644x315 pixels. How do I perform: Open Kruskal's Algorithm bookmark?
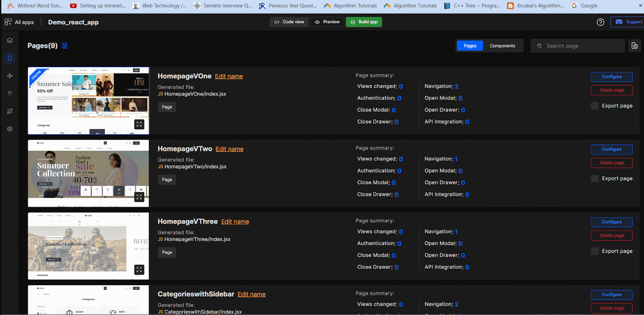536,6
